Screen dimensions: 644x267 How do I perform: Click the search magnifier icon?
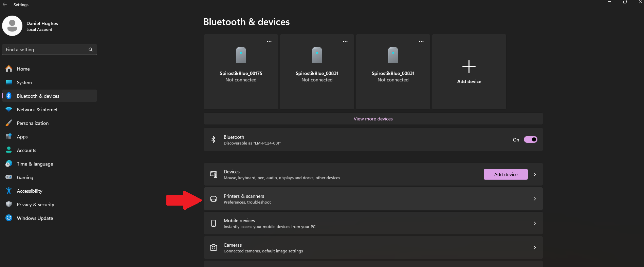click(x=91, y=50)
